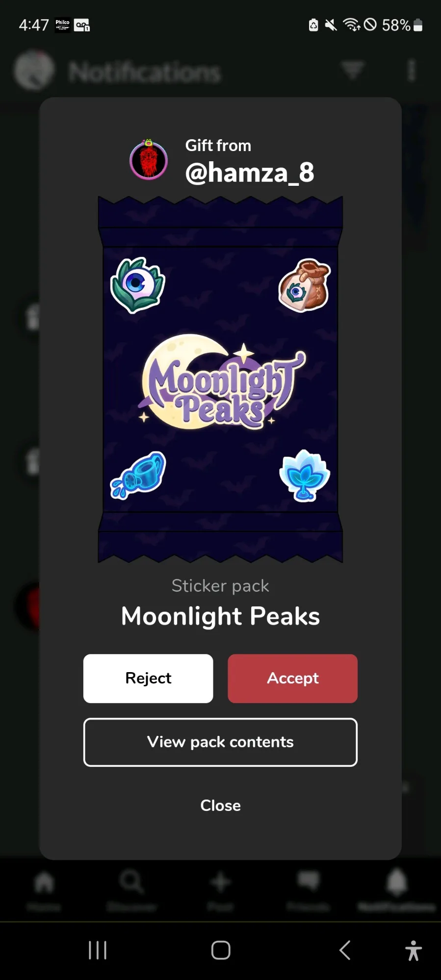441x980 pixels.
Task: Open the notifications filter icon
Action: tap(353, 70)
